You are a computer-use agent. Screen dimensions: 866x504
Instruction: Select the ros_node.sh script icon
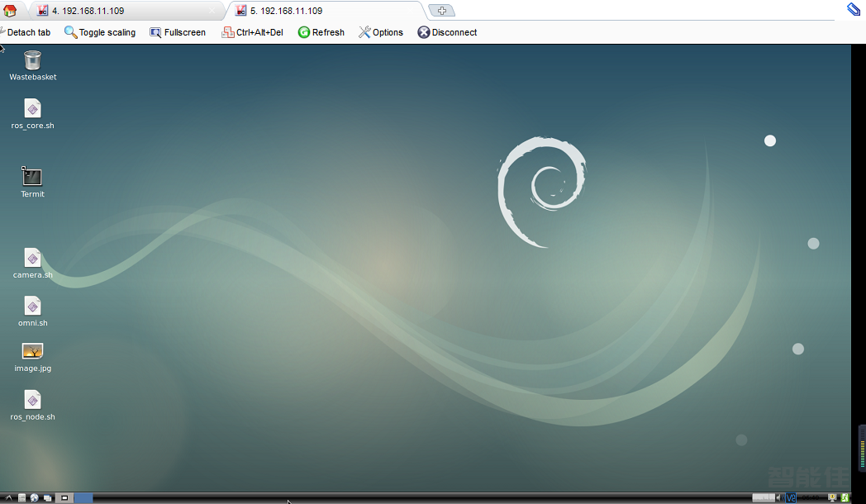click(x=32, y=400)
